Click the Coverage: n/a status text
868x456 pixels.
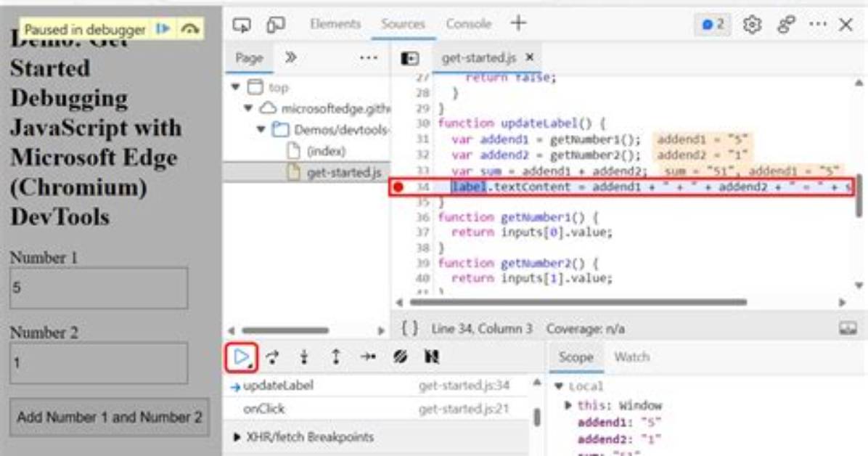[x=585, y=328]
